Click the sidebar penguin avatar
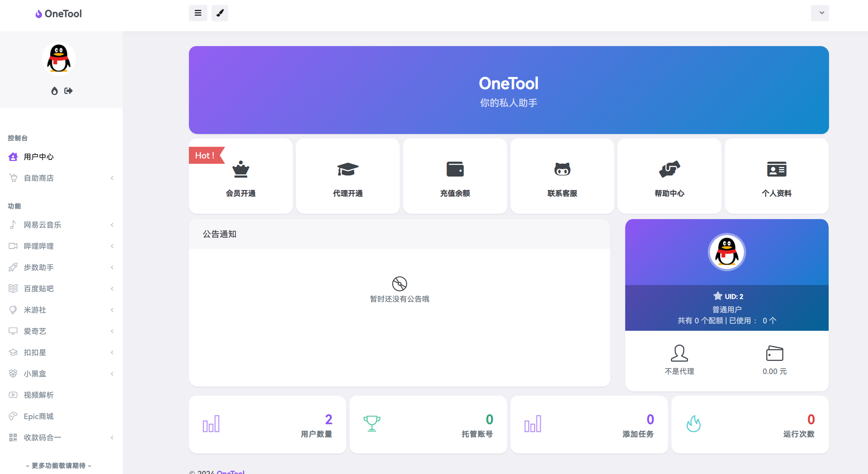The image size is (868, 474). tap(58, 59)
